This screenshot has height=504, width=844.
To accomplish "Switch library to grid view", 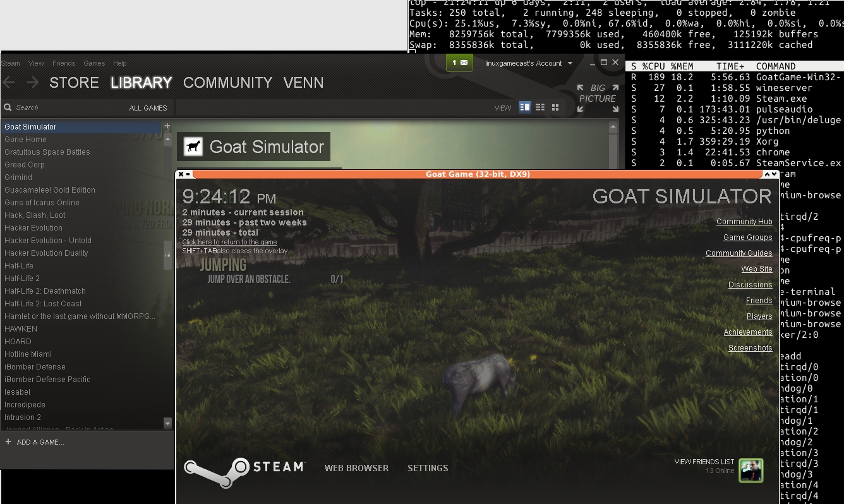I will coord(555,107).
